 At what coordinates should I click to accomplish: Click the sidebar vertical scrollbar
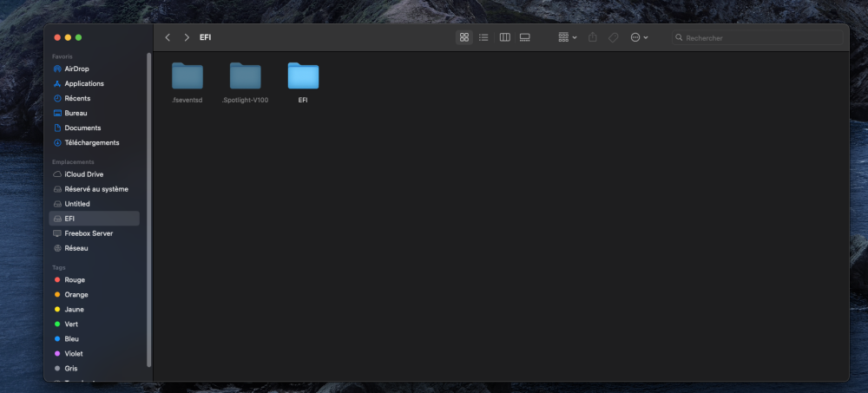[x=148, y=209]
